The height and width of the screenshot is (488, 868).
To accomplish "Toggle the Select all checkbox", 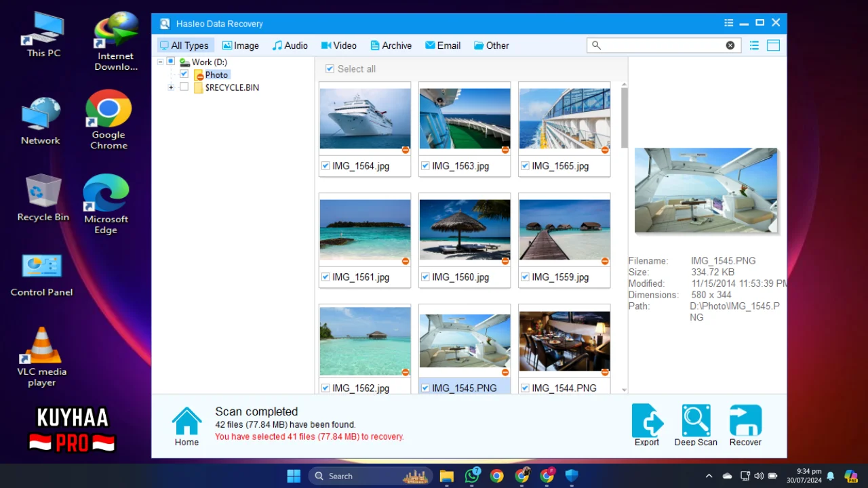I will click(330, 68).
